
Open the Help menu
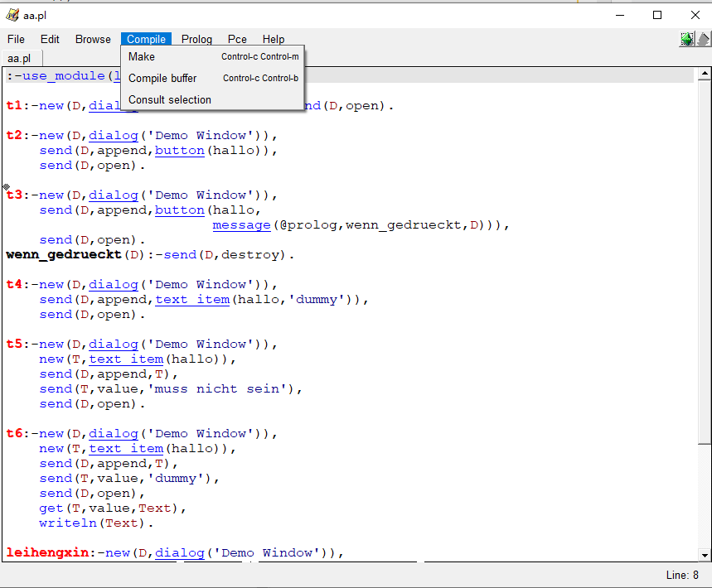[x=274, y=39]
